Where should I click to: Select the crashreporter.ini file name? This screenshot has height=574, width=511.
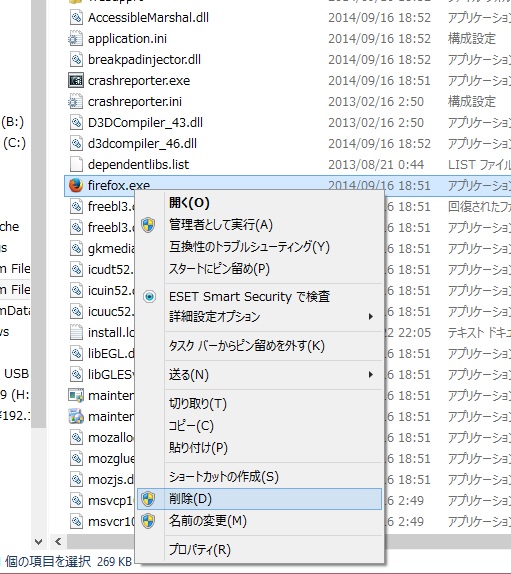point(135,102)
